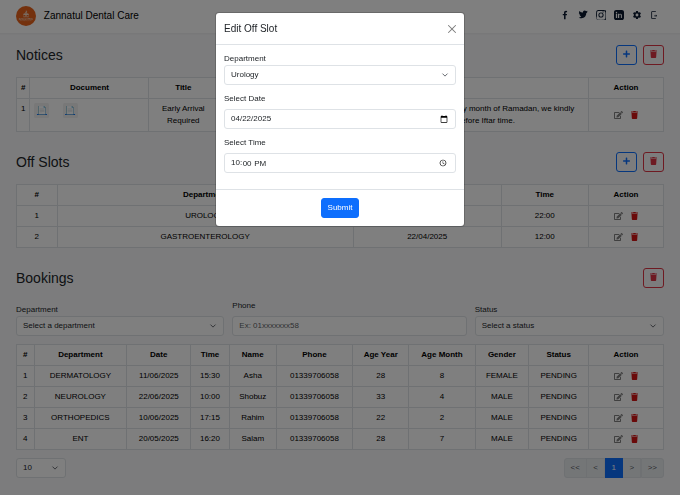The width and height of the screenshot is (680, 495).
Task: Delete Salam's ENT booking
Action: (x=634, y=439)
